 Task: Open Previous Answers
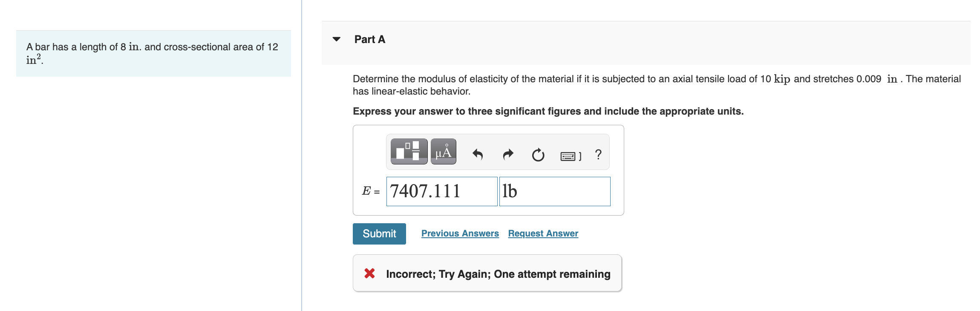pos(460,233)
